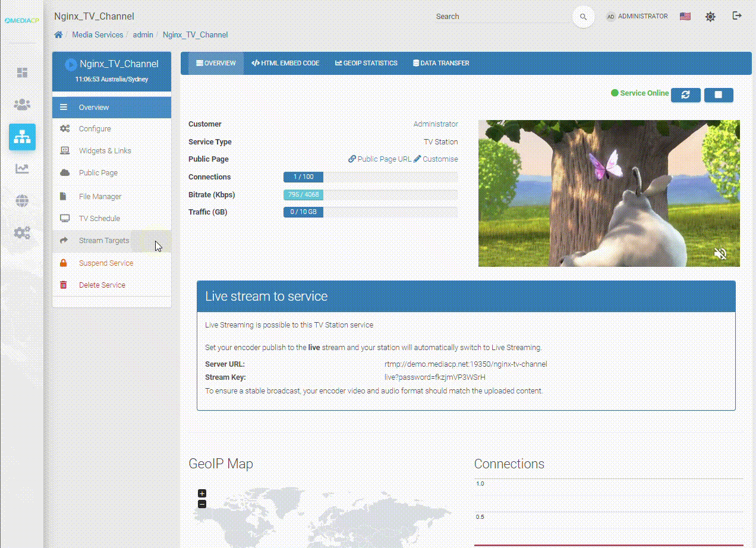Go to home via breadcrumb house icon
Screen dimensions: 756x548
tap(58, 34)
